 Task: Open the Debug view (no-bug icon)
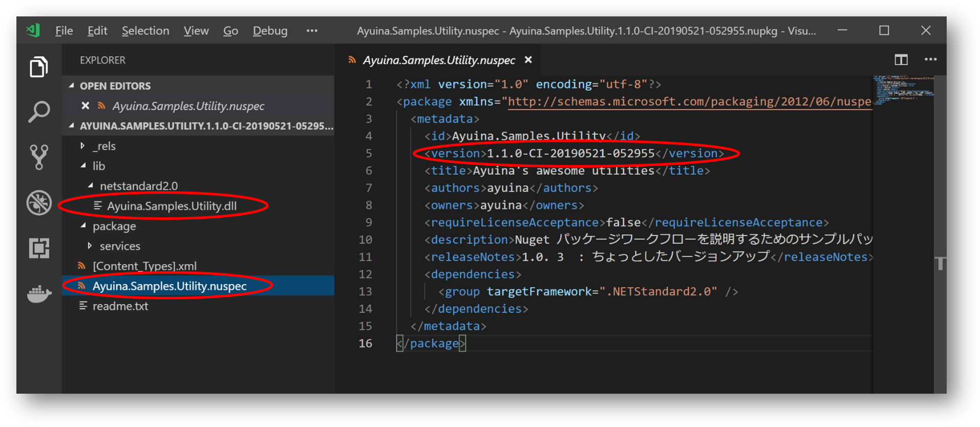click(x=39, y=202)
